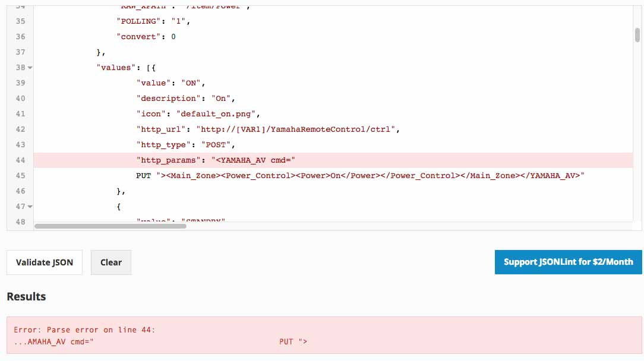Click the editor's vertical scrollbar thumb
Screen dimensions: 644x361
click(637, 34)
